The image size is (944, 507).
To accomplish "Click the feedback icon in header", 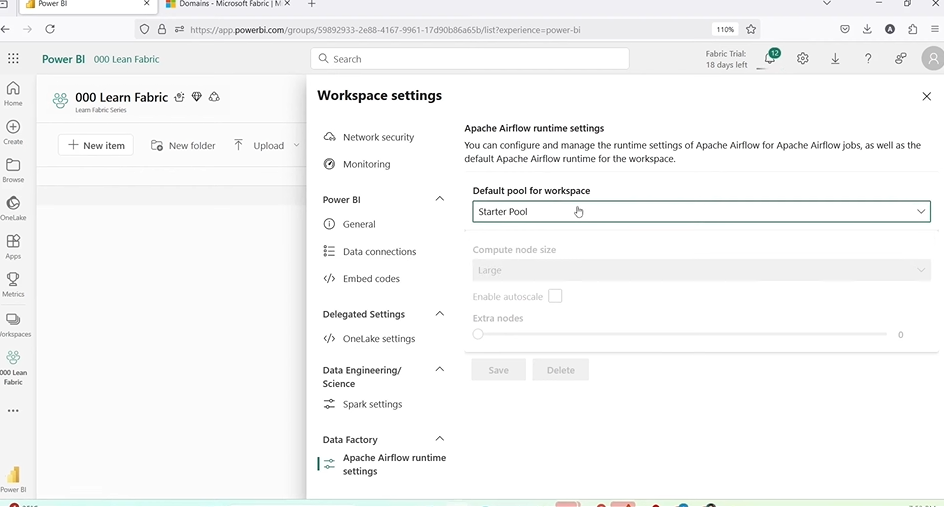I will pos(901,58).
